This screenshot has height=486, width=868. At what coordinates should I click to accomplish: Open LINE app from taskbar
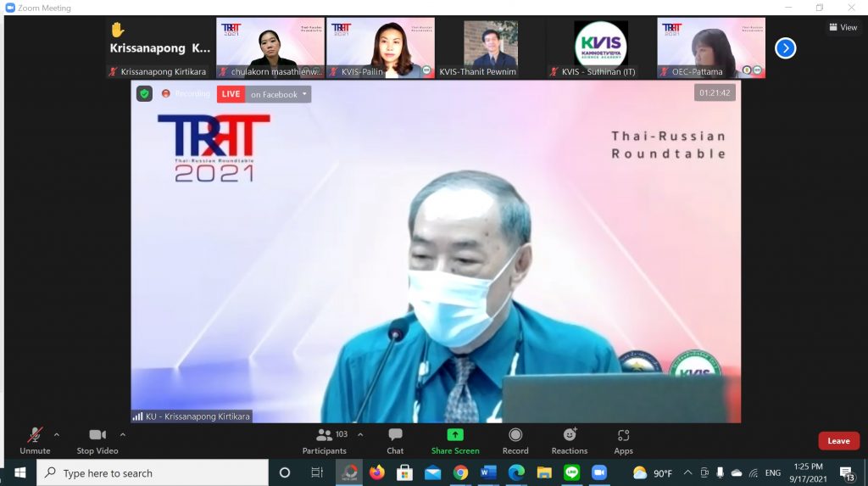pos(572,472)
